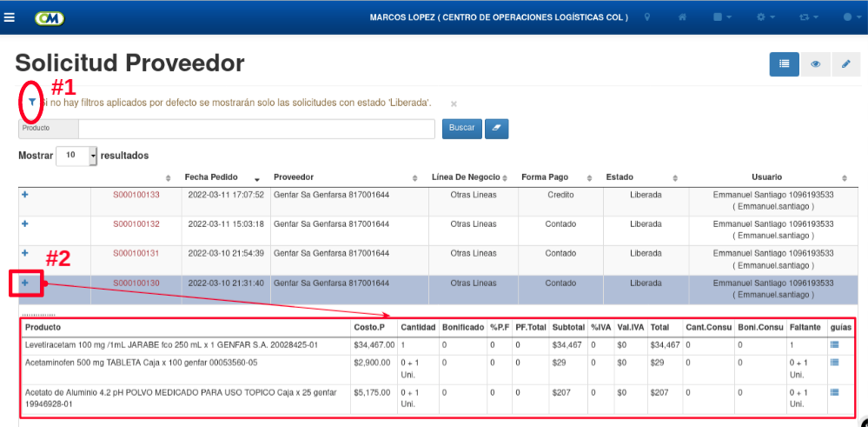
Task: Click the Producto search input field
Action: [x=256, y=129]
